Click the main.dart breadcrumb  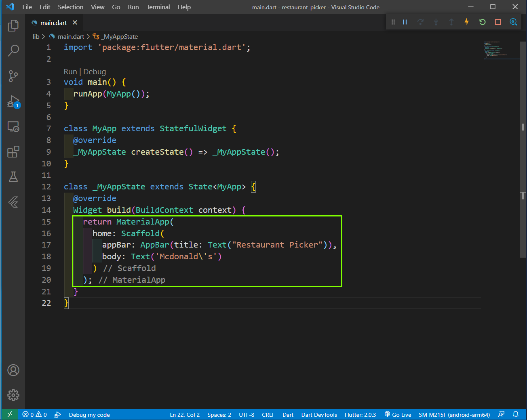[71, 36]
